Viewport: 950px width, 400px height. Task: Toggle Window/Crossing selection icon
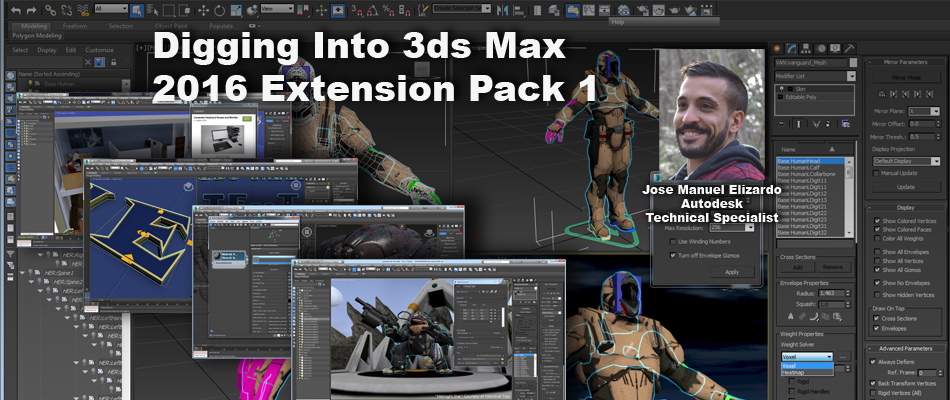(185, 10)
